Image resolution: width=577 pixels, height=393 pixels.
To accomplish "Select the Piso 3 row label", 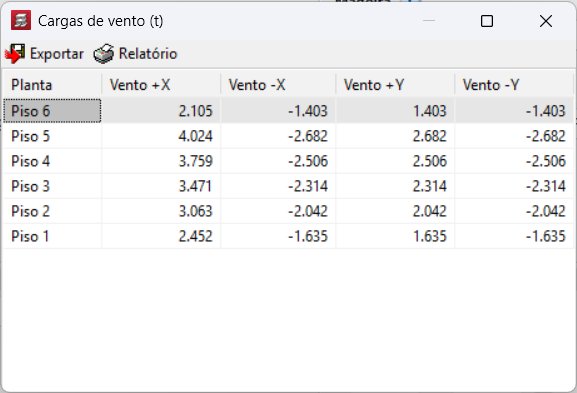I will tap(31, 186).
